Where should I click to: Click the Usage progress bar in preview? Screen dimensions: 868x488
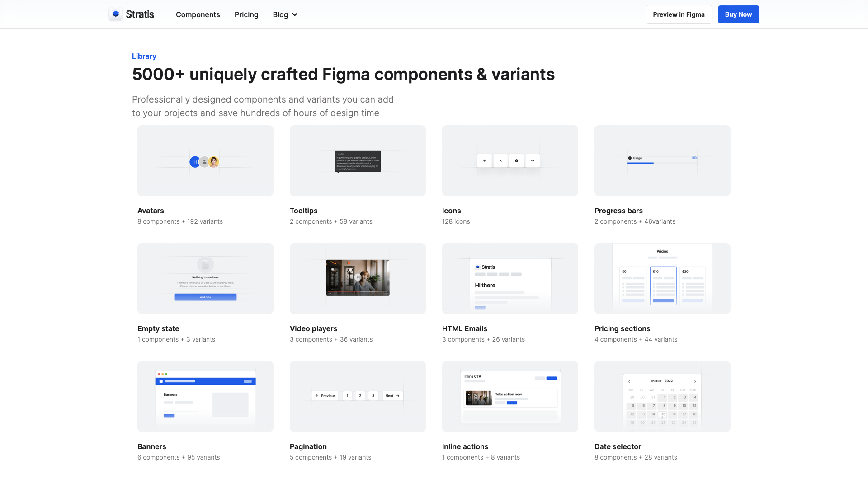coord(662,163)
